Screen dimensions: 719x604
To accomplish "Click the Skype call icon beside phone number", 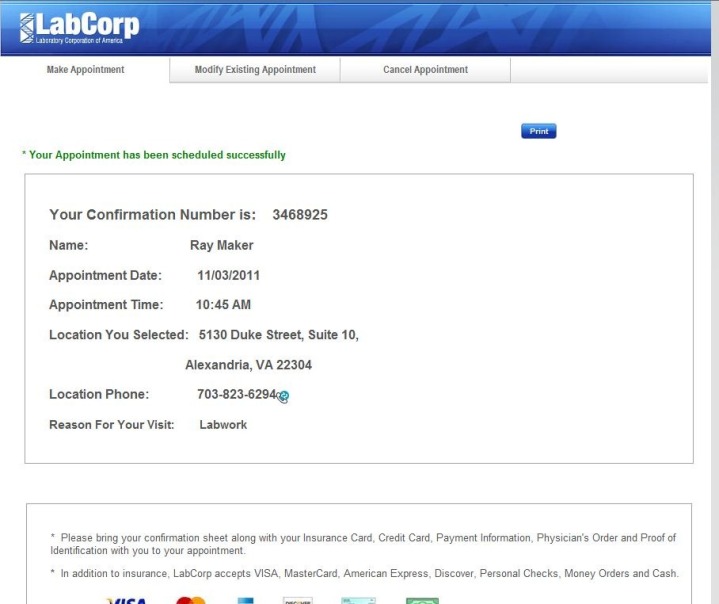I will [283, 396].
